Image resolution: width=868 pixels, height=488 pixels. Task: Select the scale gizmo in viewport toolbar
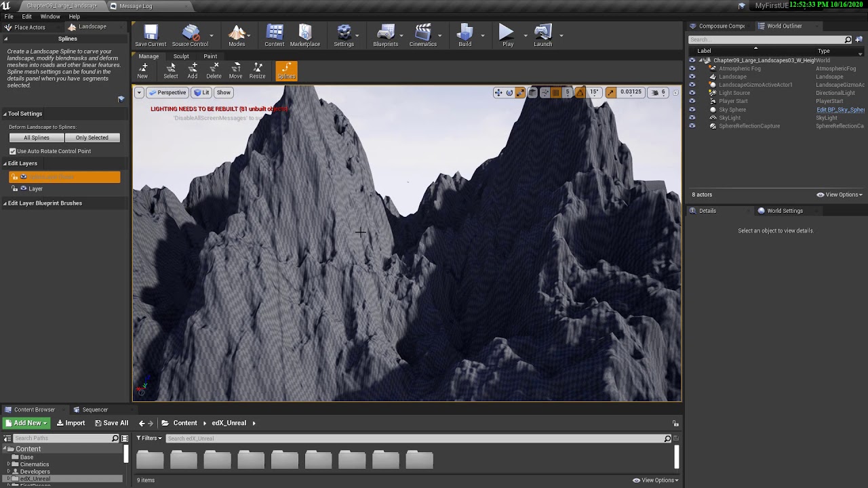520,93
